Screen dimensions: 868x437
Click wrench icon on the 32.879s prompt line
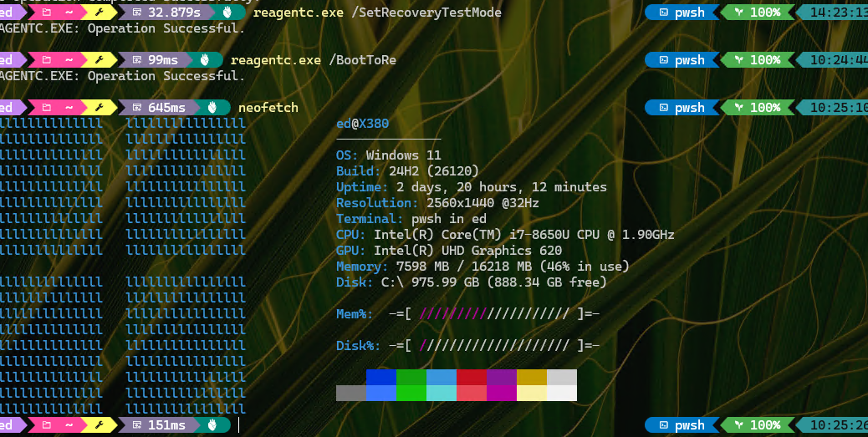click(99, 13)
